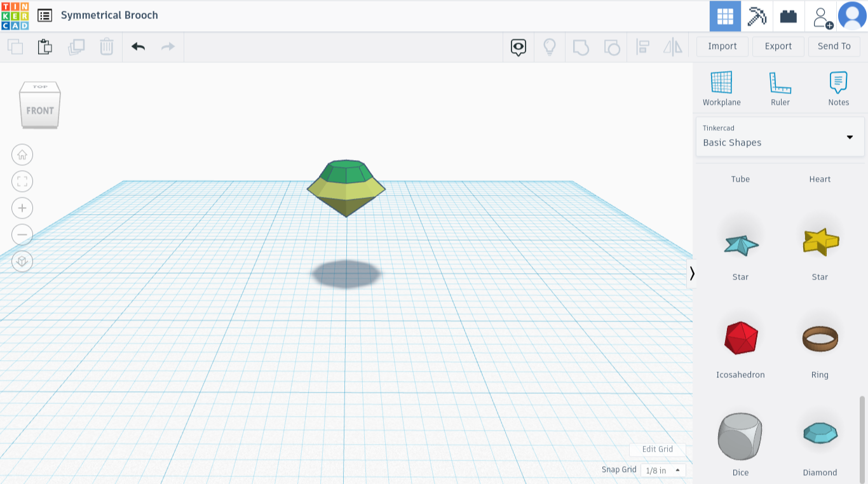Select the 3D design grid view icon
868x484 pixels.
click(725, 16)
